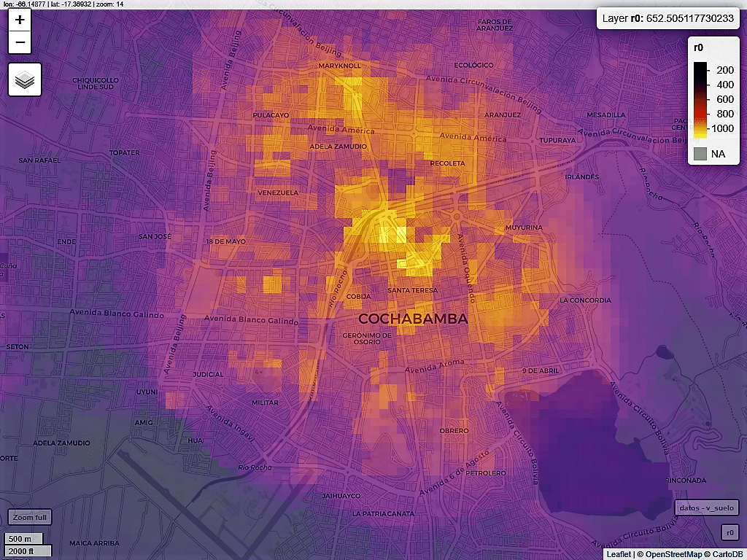
Task: Click the Zoom full button
Action: click(30, 517)
